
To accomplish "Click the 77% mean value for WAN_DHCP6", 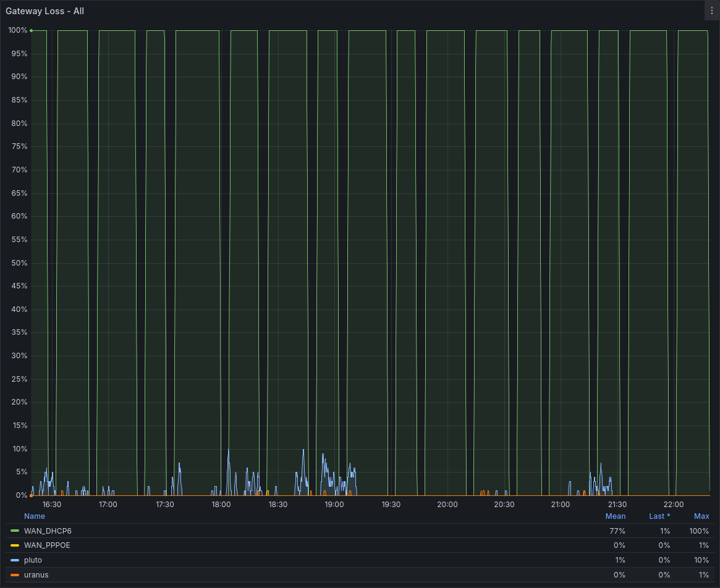I will tap(617, 531).
